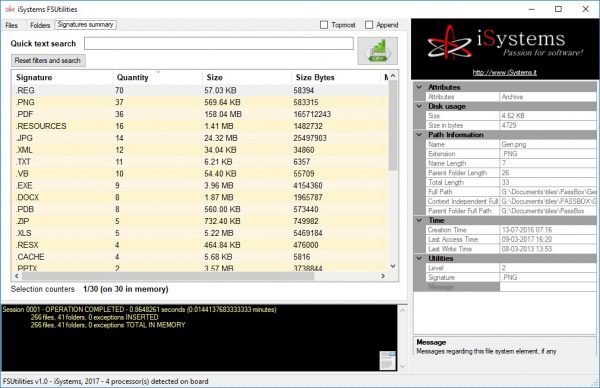
Task: Enable the Append checkbox
Action: [369, 25]
